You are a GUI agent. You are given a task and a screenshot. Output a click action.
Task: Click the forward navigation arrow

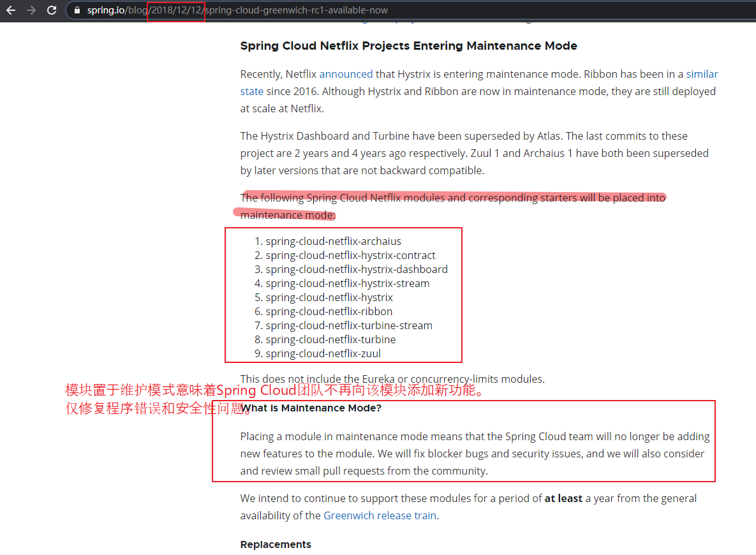[x=30, y=10]
